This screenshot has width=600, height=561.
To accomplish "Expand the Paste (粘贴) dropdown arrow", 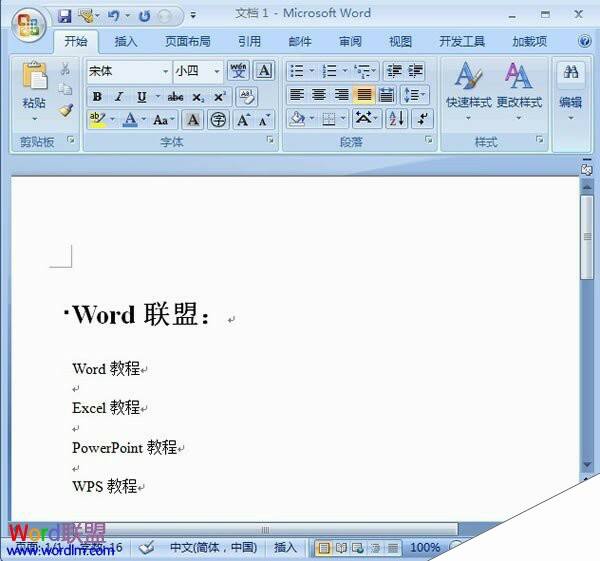I will click(34, 119).
